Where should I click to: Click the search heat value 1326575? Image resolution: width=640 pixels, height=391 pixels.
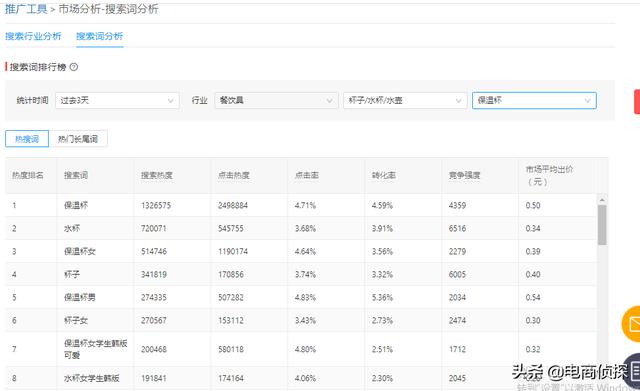pos(156,205)
